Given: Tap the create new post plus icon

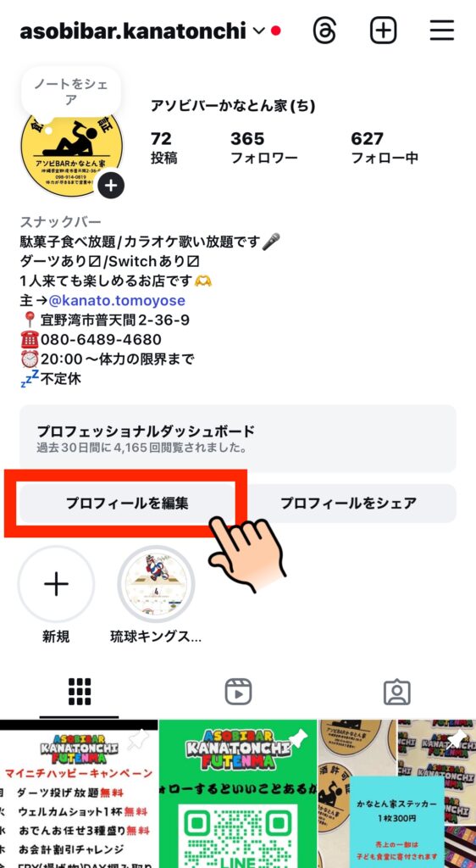Looking at the screenshot, I should click(383, 31).
